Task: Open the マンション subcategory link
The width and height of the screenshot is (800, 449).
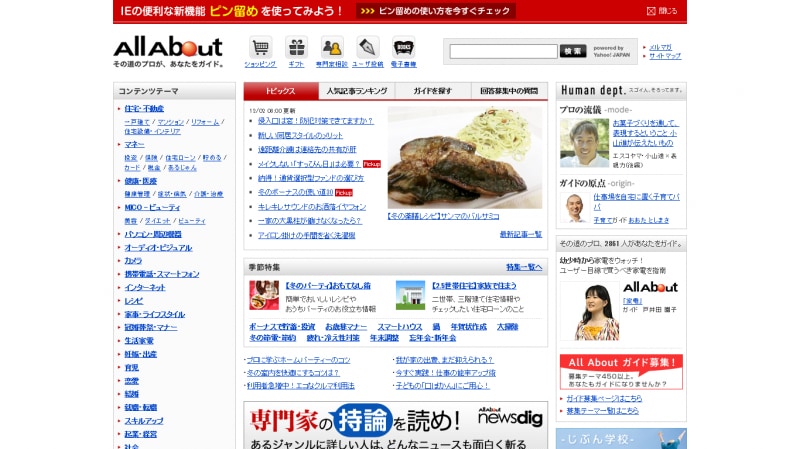Action: [x=170, y=122]
